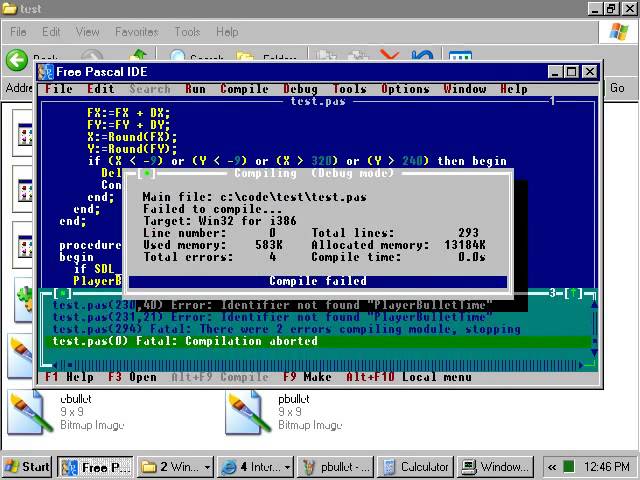Click the messages scrollbar up arrow
The image size is (640, 480).
[594, 304]
